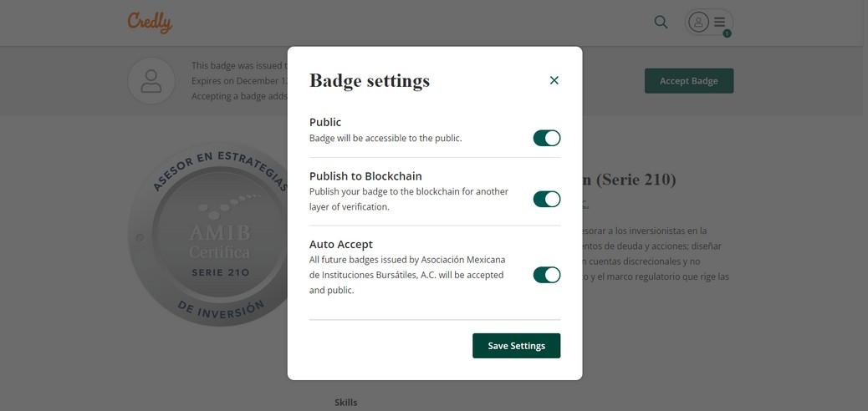
Task: Click the user profile avatar icon in header
Action: point(698,22)
